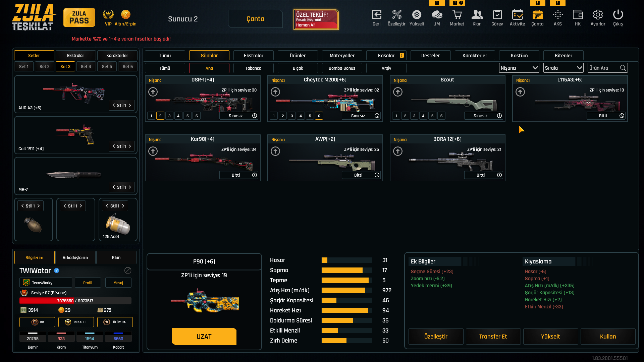Click the search magnifier icon
Screen dimensions: 644x362
pyautogui.click(x=623, y=68)
